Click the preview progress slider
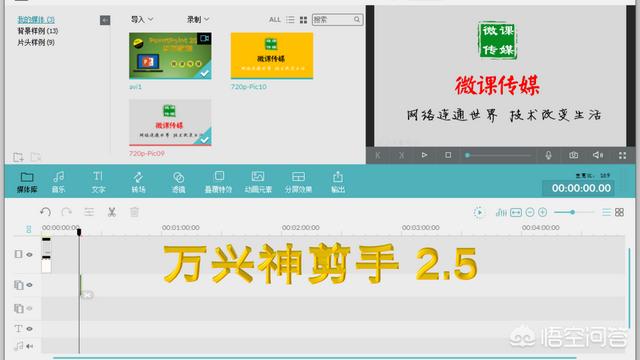Viewport: 640px width, 360px height. coord(498,155)
